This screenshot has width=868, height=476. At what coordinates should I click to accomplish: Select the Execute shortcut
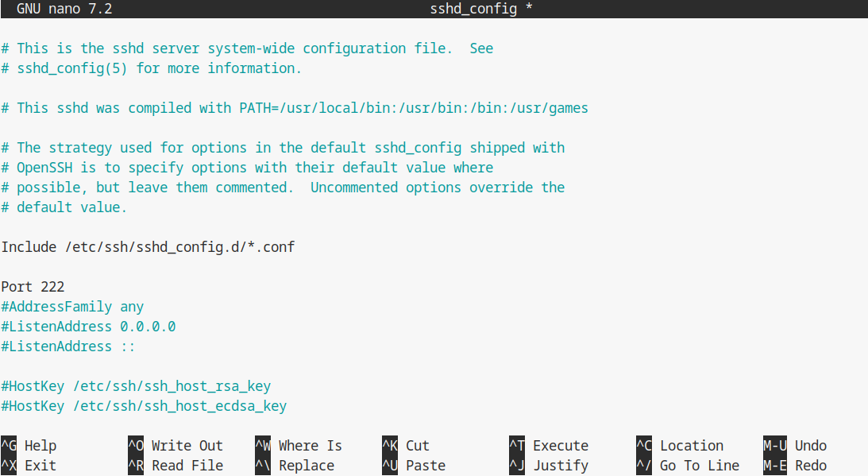coord(560,446)
